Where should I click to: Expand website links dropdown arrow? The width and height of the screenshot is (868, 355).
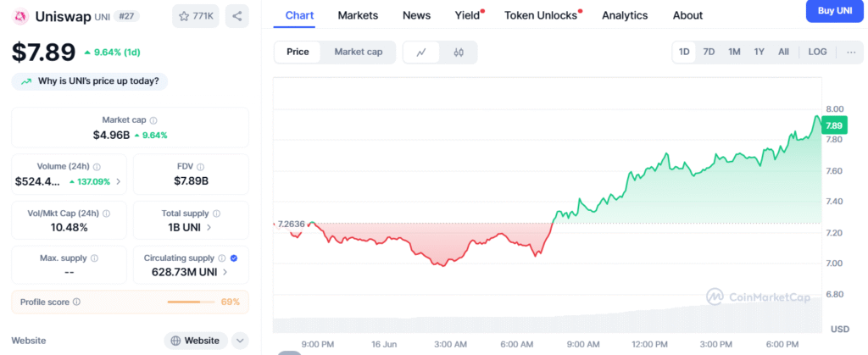point(240,341)
